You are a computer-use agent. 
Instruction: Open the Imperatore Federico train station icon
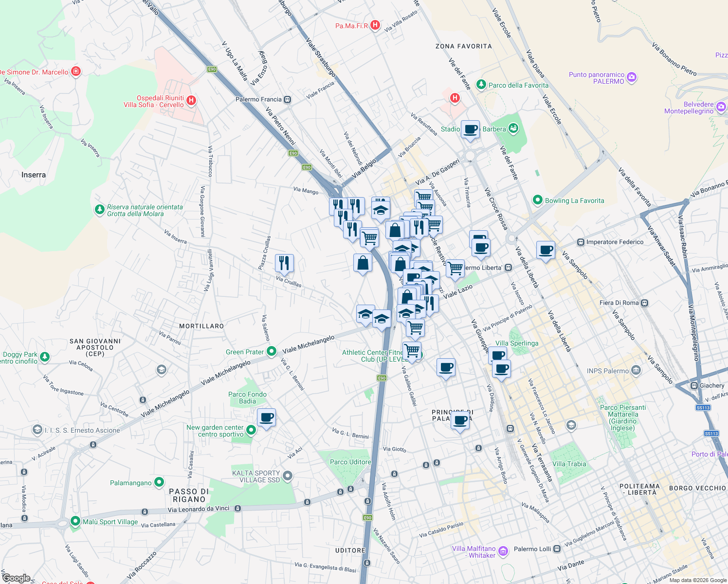[580, 242]
